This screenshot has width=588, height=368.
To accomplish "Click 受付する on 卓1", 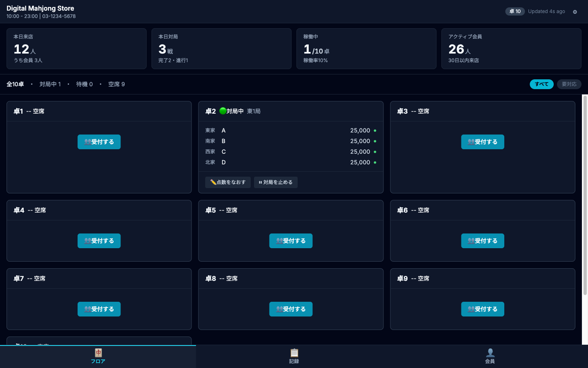I will (99, 142).
